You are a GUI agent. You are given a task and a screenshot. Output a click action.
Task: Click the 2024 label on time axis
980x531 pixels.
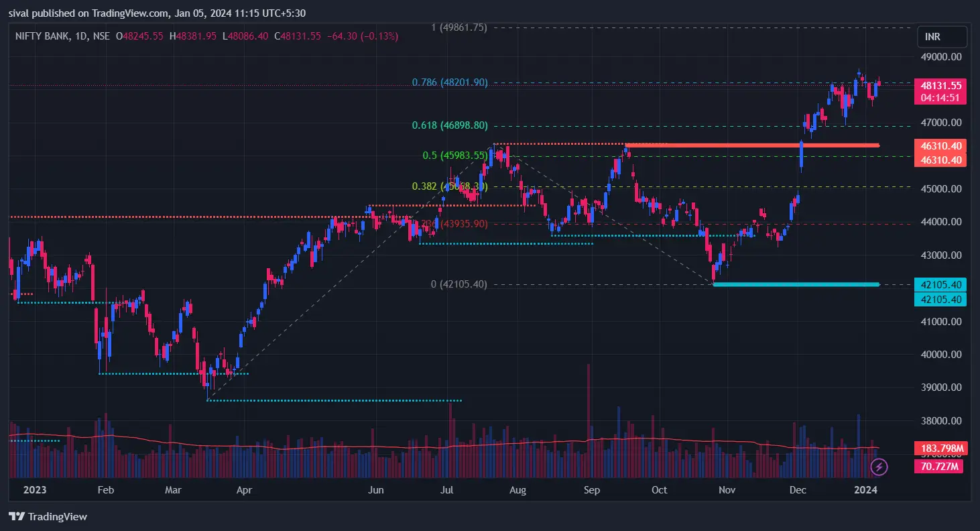pos(865,490)
